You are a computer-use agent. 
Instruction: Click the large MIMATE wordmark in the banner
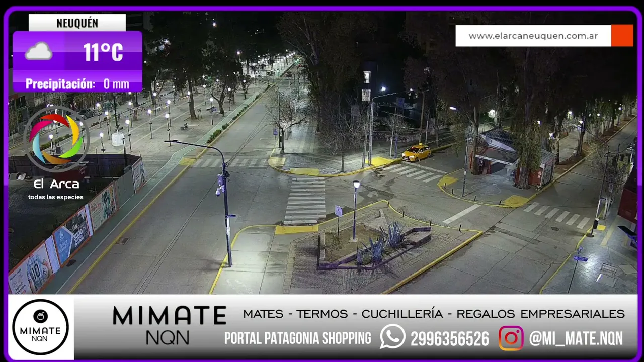pos(170,316)
